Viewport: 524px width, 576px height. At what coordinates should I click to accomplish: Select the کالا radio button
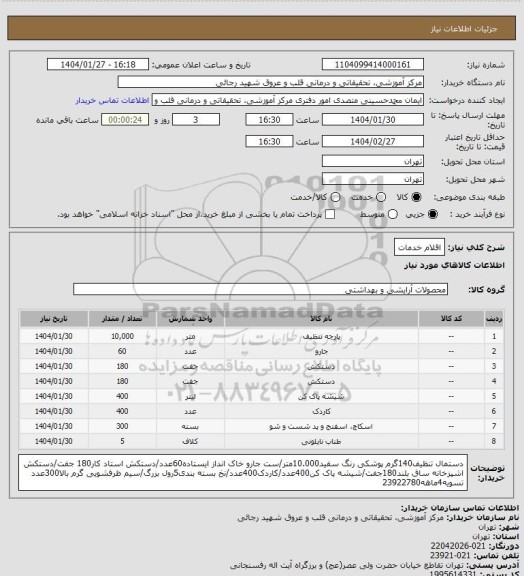(416, 197)
